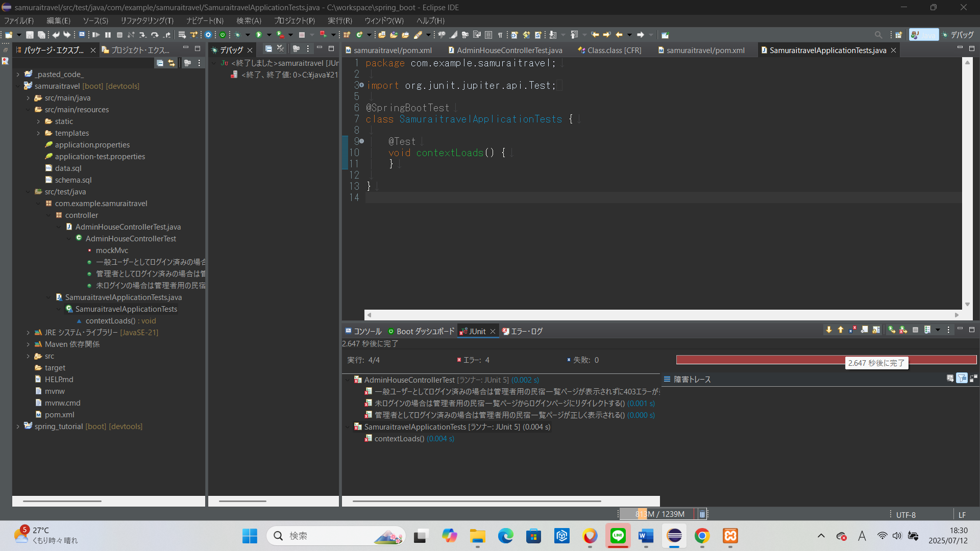Switch to コンソール tab

(363, 332)
